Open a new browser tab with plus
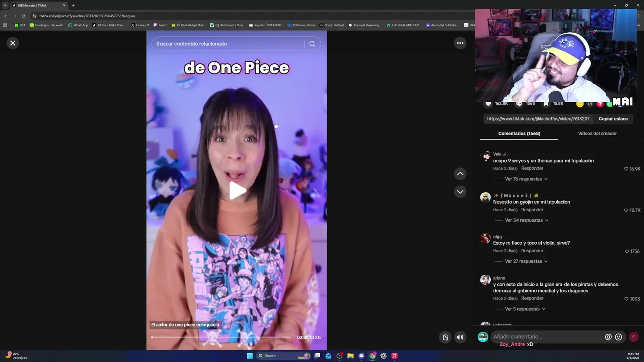Image resolution: width=644 pixels, height=362 pixels. [x=73, y=5]
